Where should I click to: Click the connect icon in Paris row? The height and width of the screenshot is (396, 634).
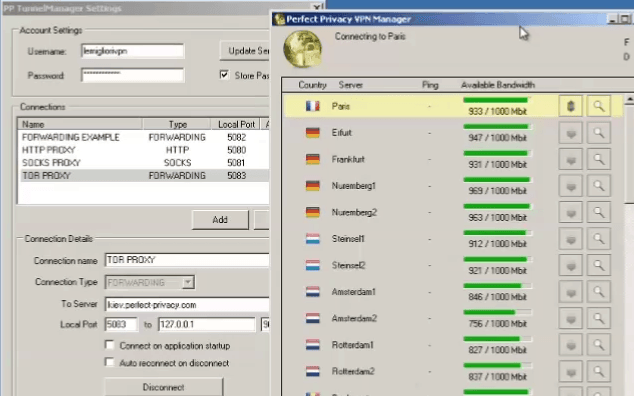pos(571,106)
